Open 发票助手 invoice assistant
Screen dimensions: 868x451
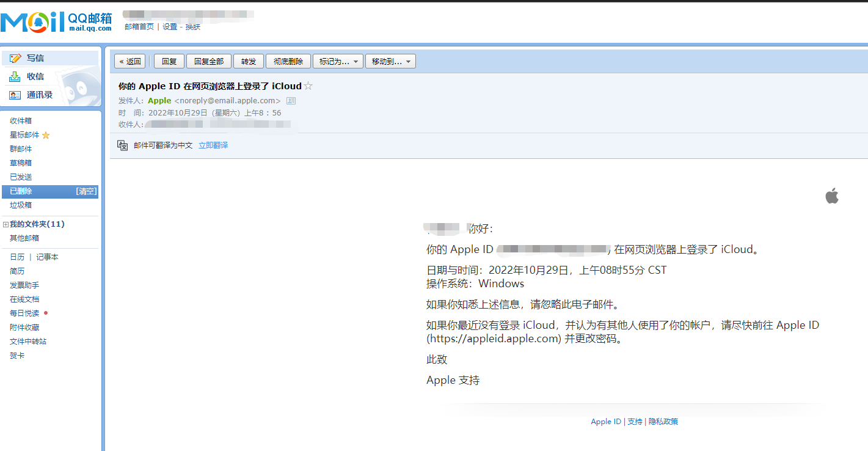(x=24, y=285)
